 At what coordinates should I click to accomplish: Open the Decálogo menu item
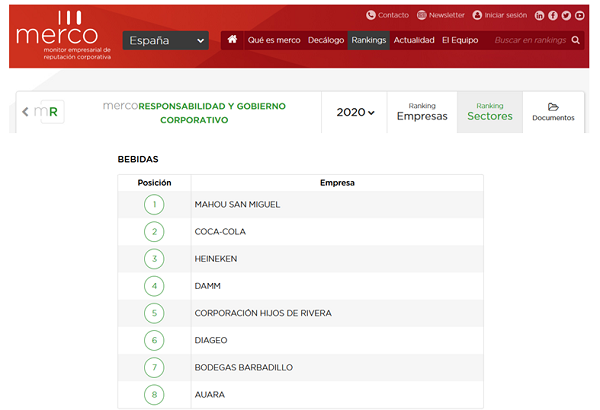point(326,40)
